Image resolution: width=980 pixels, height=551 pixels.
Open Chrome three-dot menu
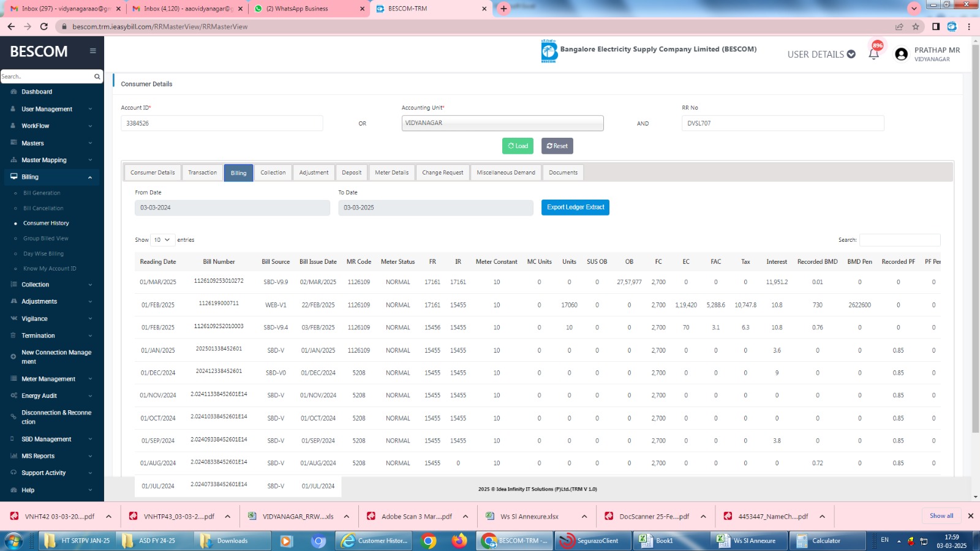click(969, 26)
